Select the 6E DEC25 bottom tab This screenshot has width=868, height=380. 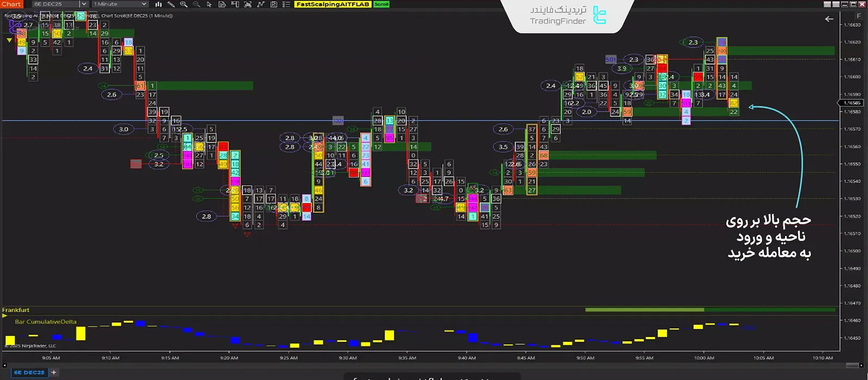(x=29, y=372)
